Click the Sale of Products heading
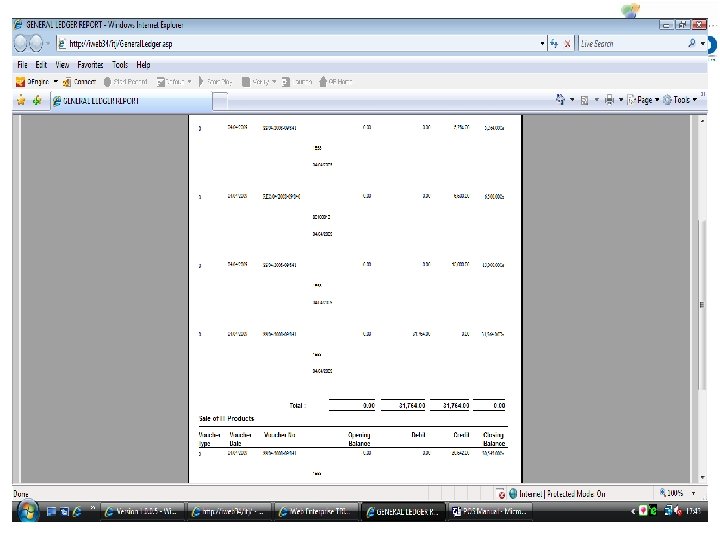 pyautogui.click(x=226, y=418)
